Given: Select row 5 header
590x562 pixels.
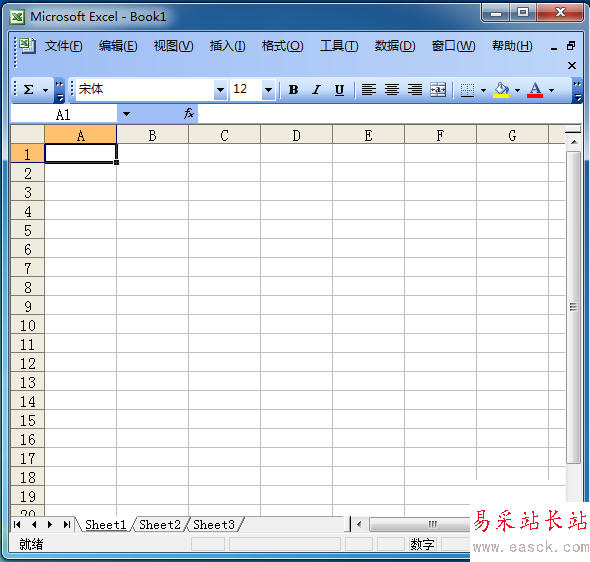Looking at the screenshot, I should [27, 230].
